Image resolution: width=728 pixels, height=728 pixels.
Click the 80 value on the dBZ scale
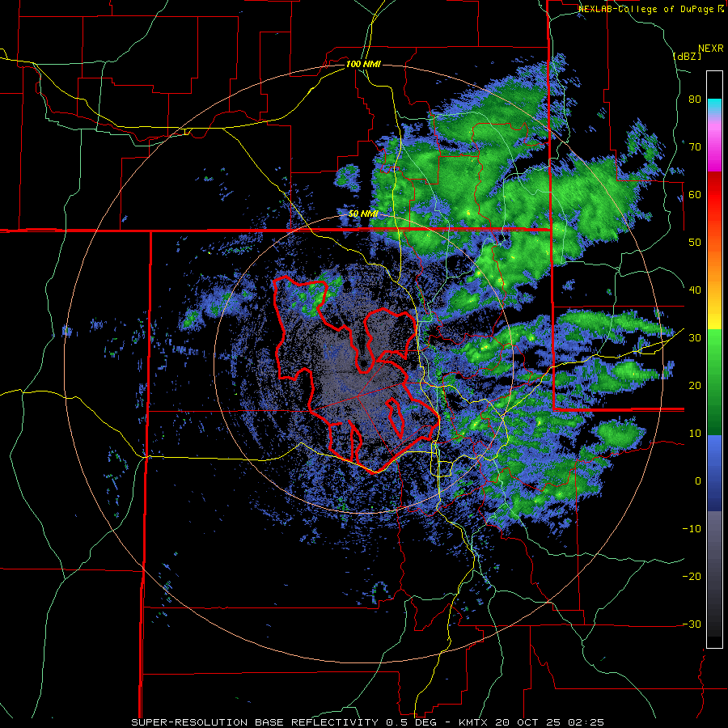coord(695,99)
